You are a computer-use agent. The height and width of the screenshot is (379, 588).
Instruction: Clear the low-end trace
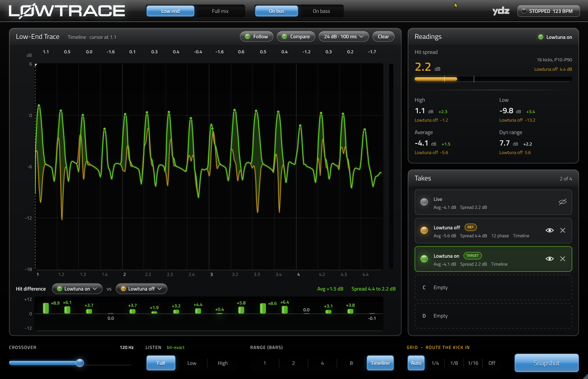point(383,37)
